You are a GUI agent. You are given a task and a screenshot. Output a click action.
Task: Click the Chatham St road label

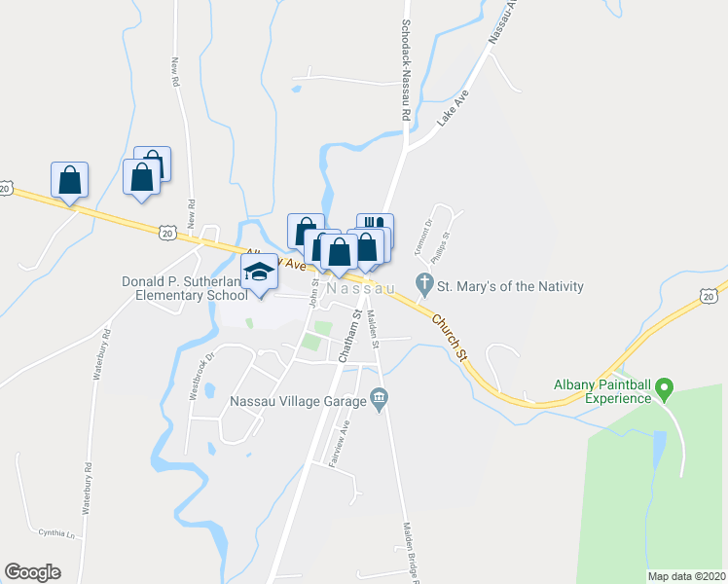[350, 336]
